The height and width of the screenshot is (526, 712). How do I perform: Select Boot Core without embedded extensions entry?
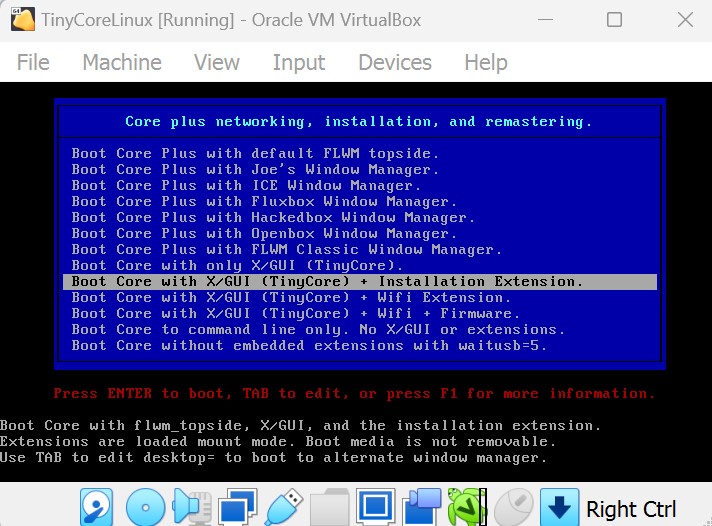(360, 346)
